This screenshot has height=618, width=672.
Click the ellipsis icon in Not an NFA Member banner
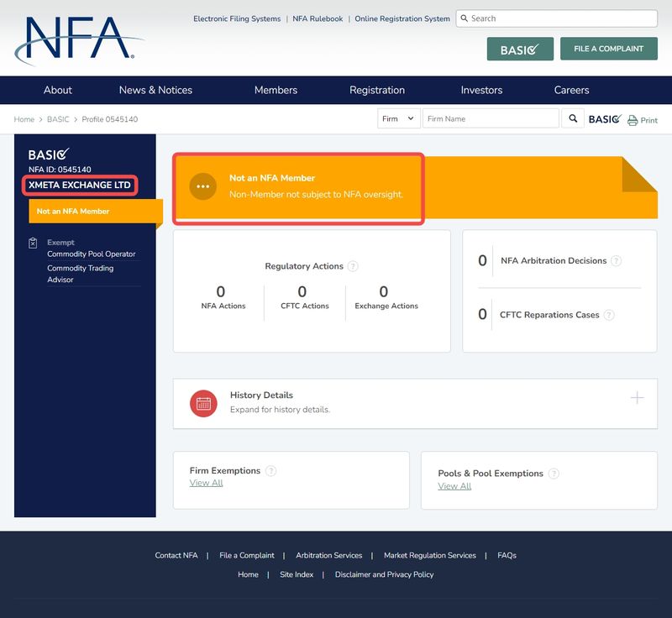point(202,186)
